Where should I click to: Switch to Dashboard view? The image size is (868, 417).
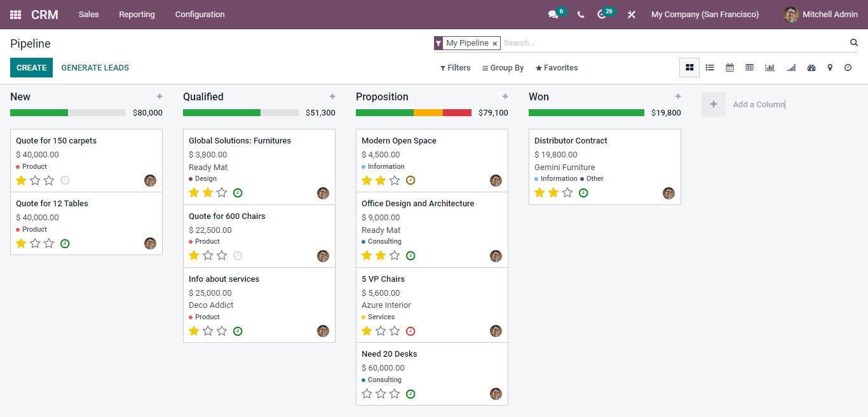tap(811, 68)
